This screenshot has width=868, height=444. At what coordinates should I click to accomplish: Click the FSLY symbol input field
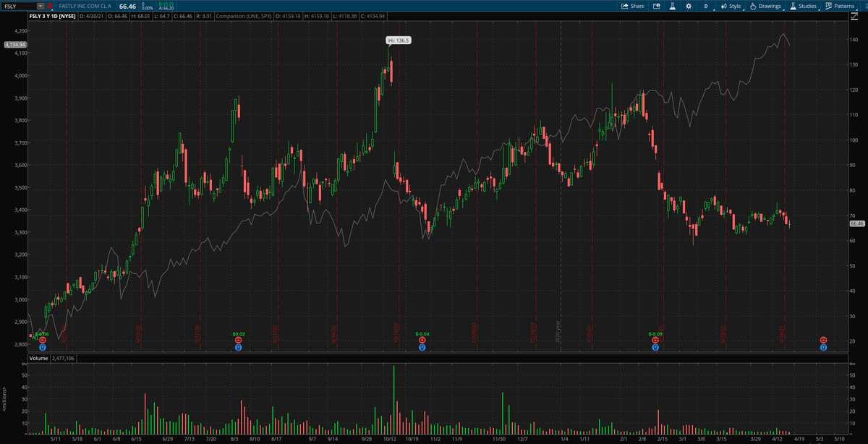pos(20,6)
